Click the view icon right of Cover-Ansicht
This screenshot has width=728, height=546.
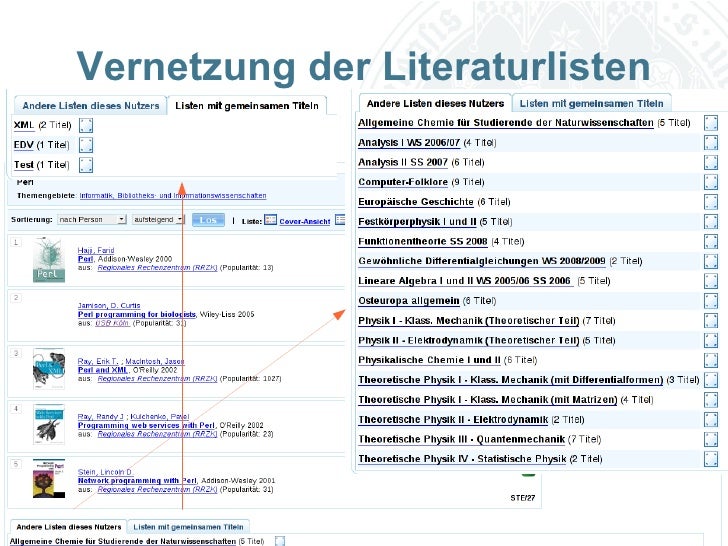(340, 220)
